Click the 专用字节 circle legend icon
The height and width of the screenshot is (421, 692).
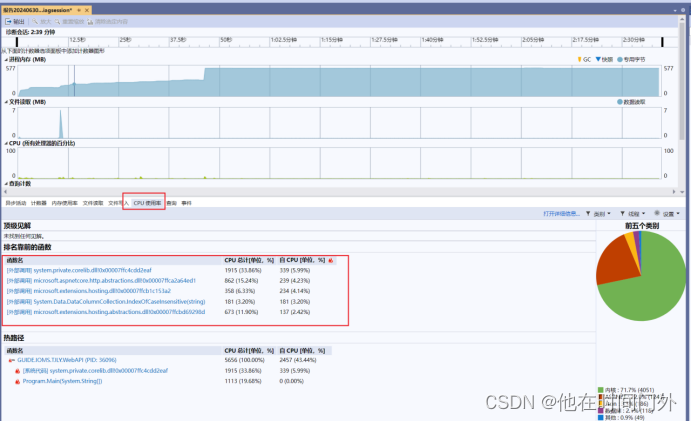pyautogui.click(x=620, y=59)
